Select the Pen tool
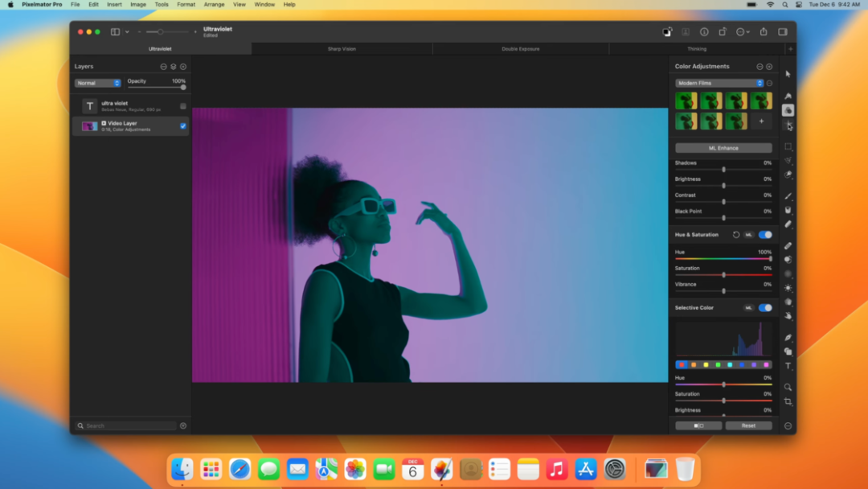The height and width of the screenshot is (489, 868). click(788, 337)
